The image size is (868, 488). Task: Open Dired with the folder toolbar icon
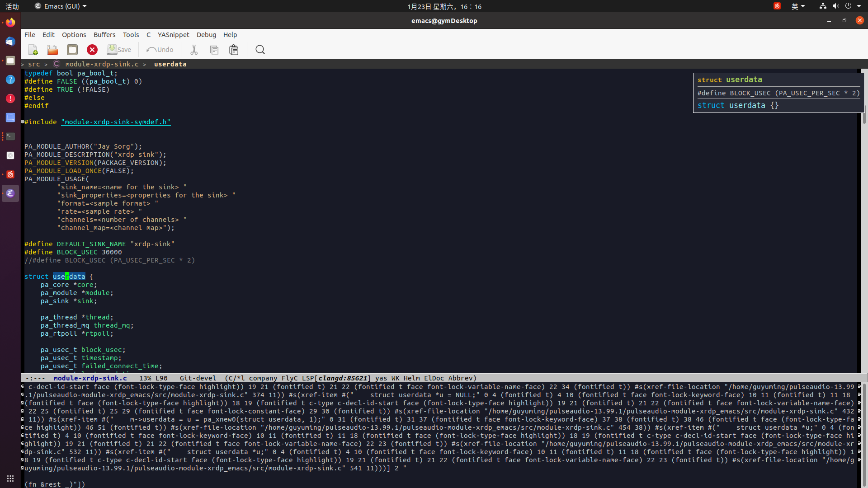[72, 50]
